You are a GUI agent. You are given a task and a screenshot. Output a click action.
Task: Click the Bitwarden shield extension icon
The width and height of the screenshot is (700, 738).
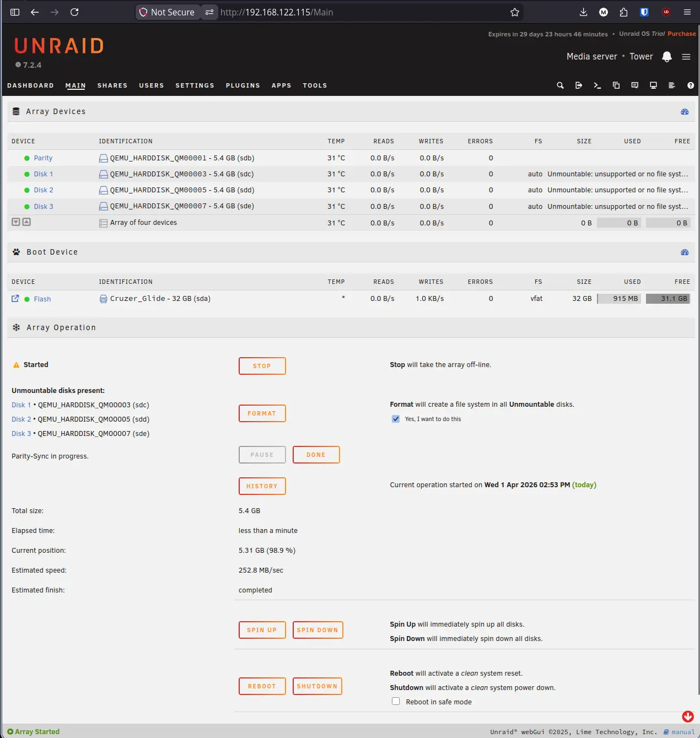point(644,12)
